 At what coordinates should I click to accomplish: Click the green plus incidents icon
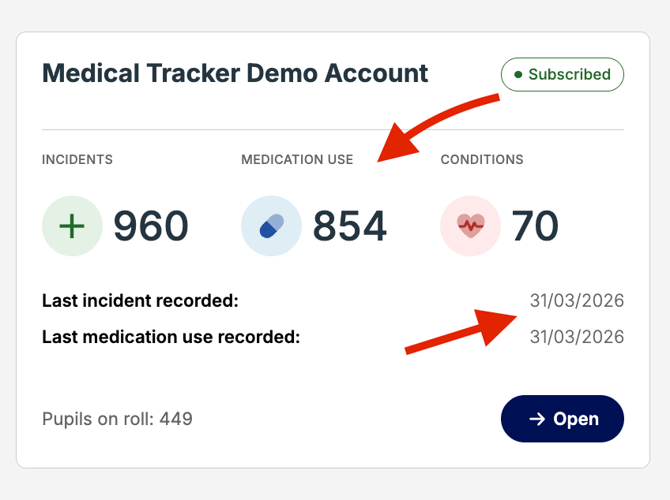coord(72,226)
